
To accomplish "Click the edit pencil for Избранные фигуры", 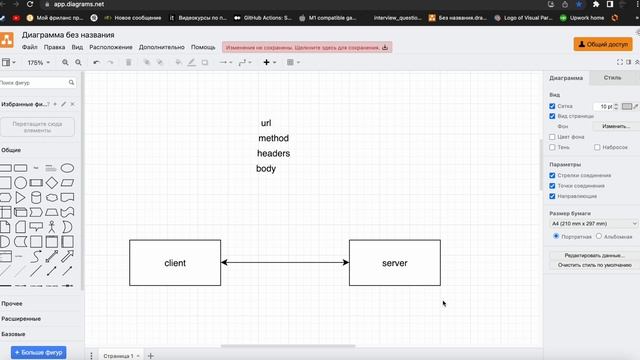I will pos(64,104).
